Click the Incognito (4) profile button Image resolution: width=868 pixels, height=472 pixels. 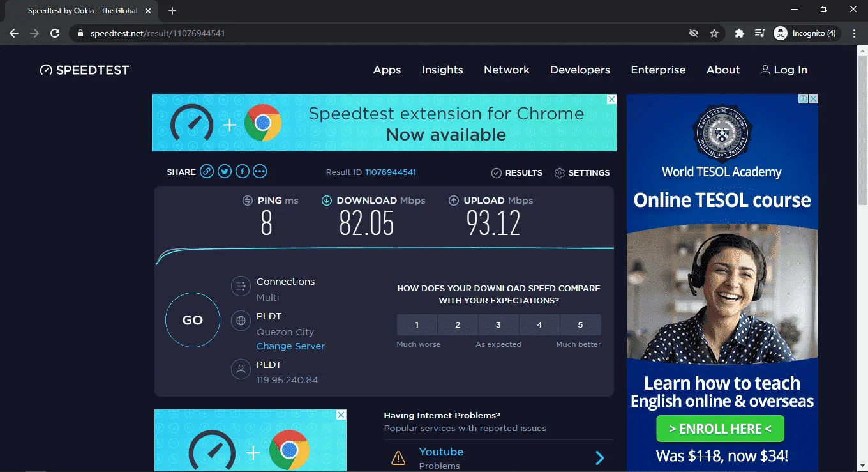[x=806, y=33]
